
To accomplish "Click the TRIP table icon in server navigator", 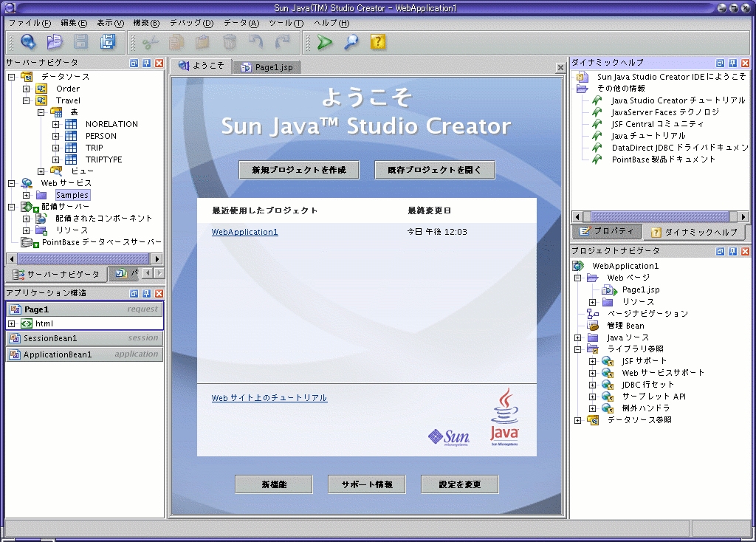I will [x=71, y=148].
